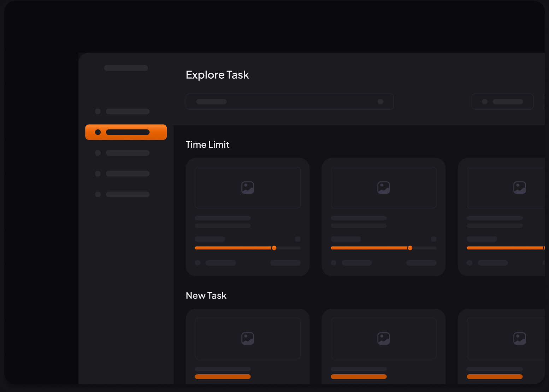This screenshot has width=549, height=392.
Task: Click the image placeholder icon in third Time Limit card
Action: pyautogui.click(x=520, y=187)
